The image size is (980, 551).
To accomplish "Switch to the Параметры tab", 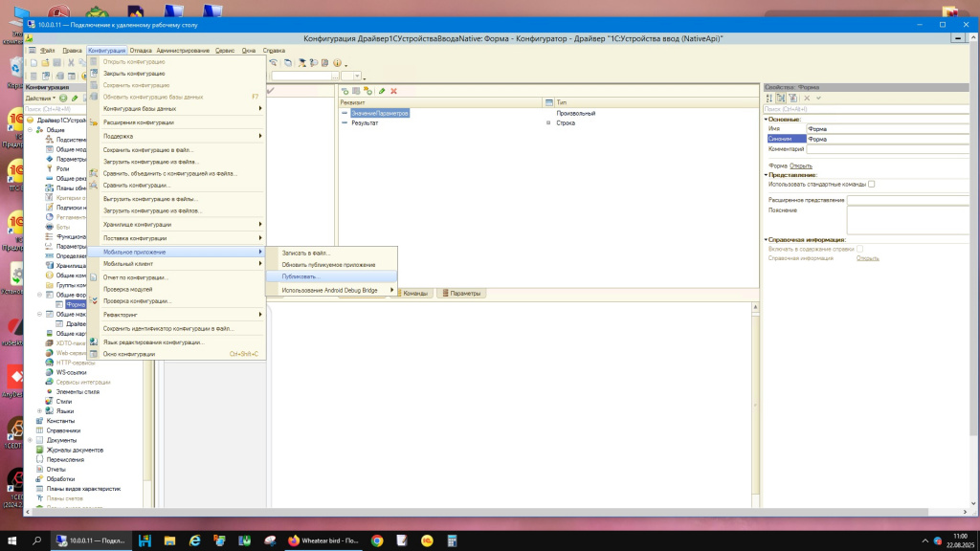I will pos(462,293).
